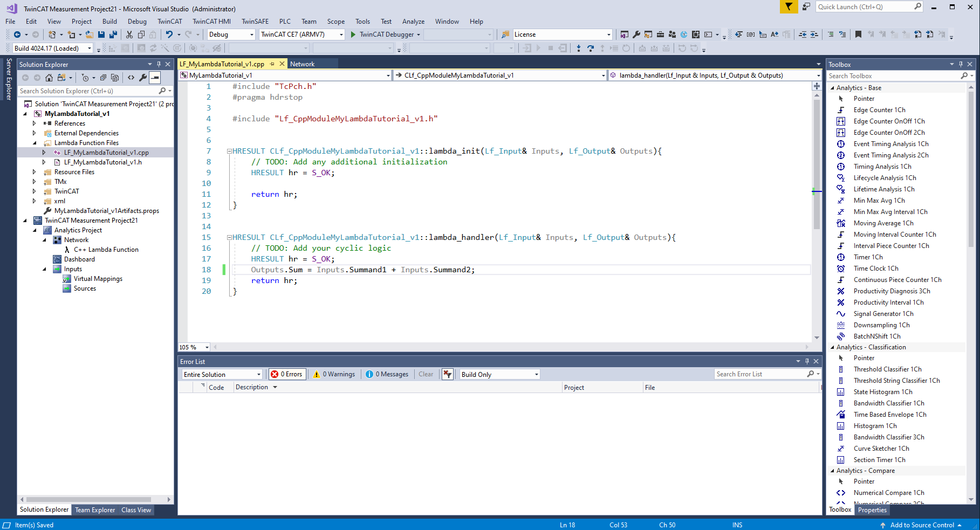Click Solution Explorer Properties wrench icon
Image resolution: width=980 pixels, height=530 pixels.
pyautogui.click(x=143, y=78)
